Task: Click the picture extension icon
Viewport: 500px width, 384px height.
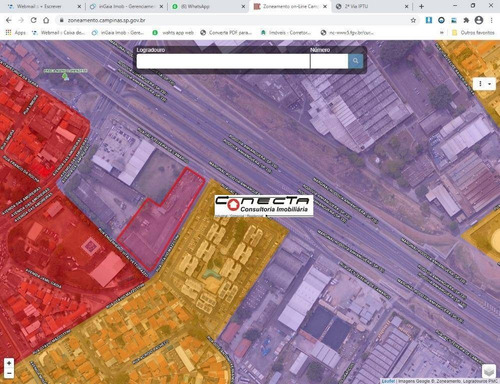Action: click(454, 20)
